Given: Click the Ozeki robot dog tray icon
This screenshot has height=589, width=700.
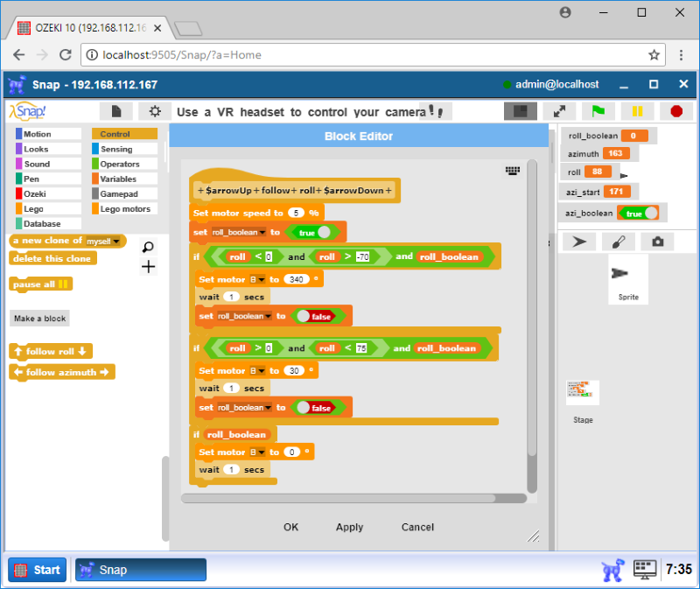Looking at the screenshot, I should pos(613,570).
